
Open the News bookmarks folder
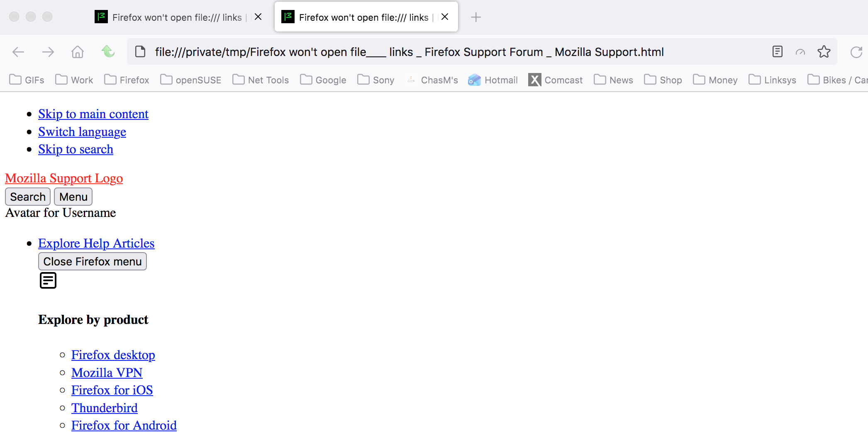pos(614,80)
